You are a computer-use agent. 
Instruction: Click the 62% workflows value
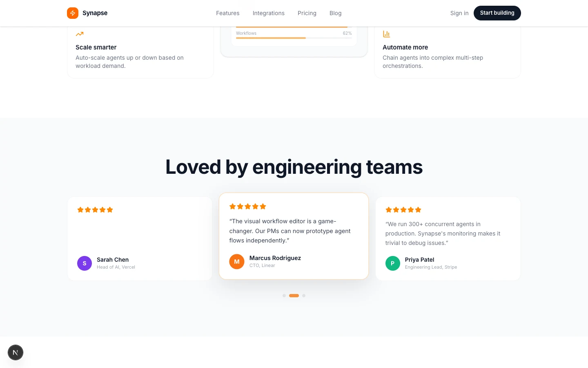347,33
